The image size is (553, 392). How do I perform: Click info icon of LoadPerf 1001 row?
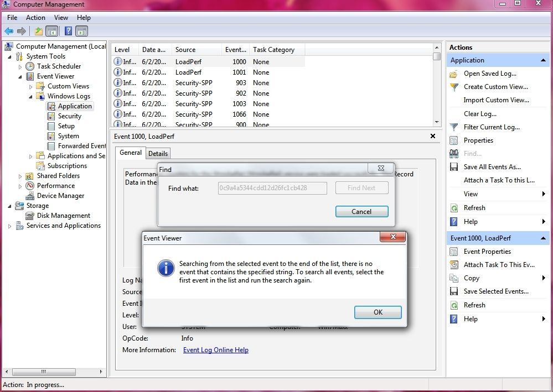(x=118, y=72)
